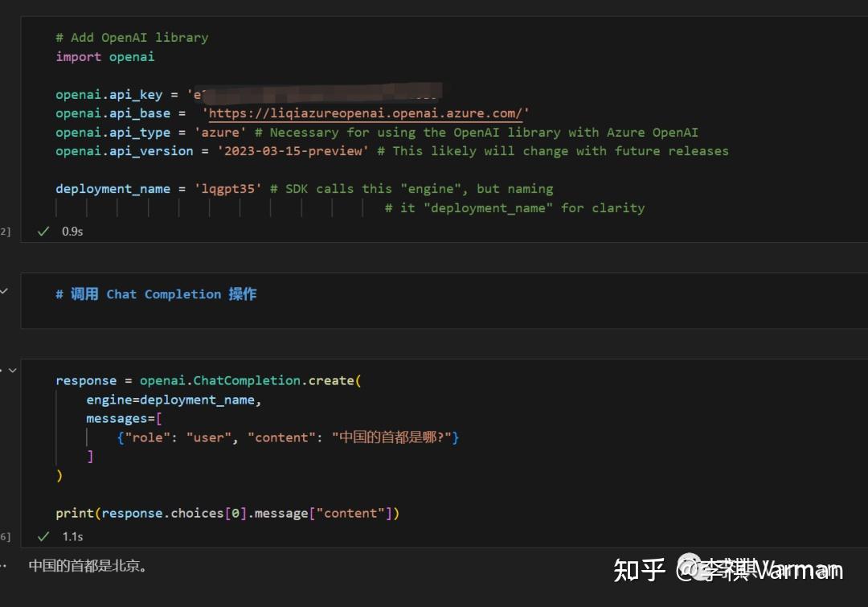This screenshot has width=868, height=607.
Task: Click the 1.1s execution time indicator
Action: point(74,536)
